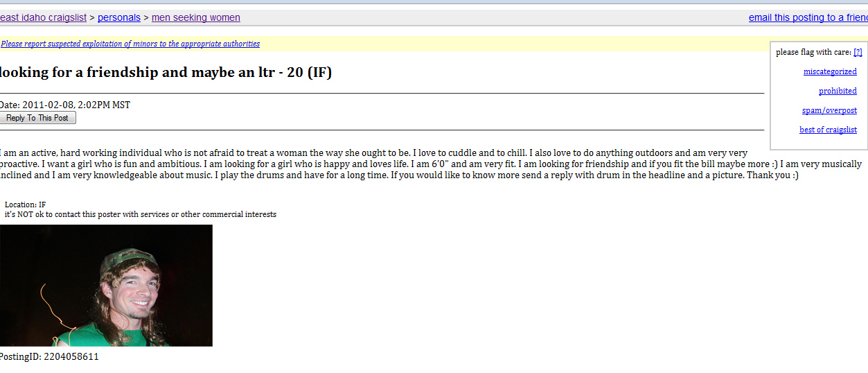868x373 pixels.
Task: Click the PostingID number line
Action: click(x=49, y=357)
